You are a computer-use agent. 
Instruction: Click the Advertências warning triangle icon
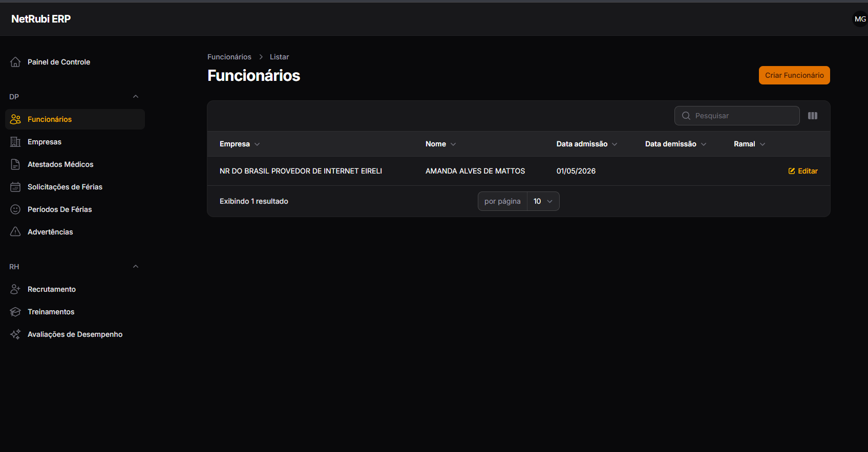(x=15, y=232)
